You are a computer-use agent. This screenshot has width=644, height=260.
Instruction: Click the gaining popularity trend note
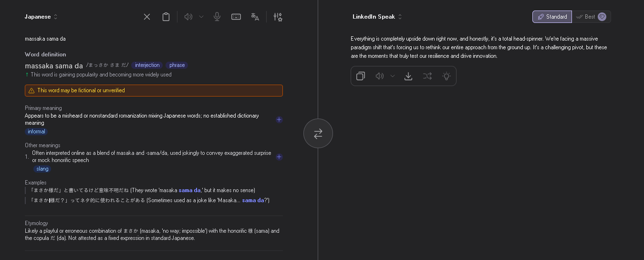[98, 75]
